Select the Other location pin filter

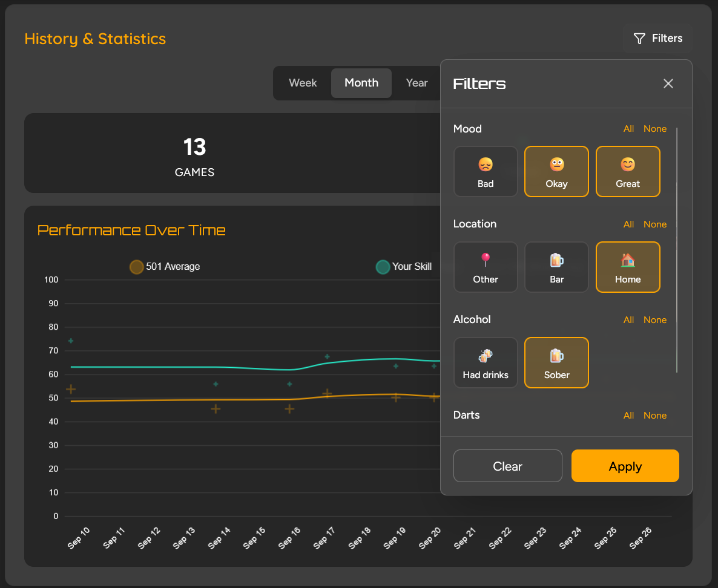click(x=486, y=267)
